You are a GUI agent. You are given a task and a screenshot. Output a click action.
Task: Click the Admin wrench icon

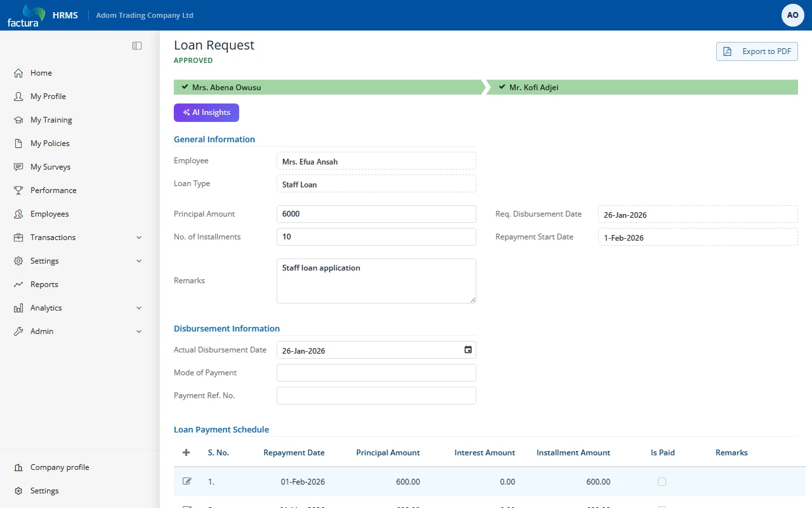pos(18,331)
